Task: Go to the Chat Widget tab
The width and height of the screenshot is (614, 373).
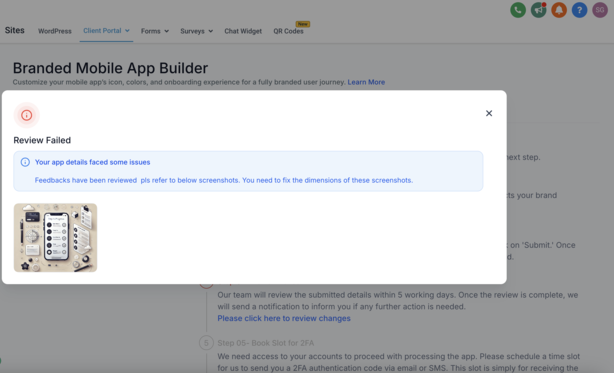Action: coord(243,31)
